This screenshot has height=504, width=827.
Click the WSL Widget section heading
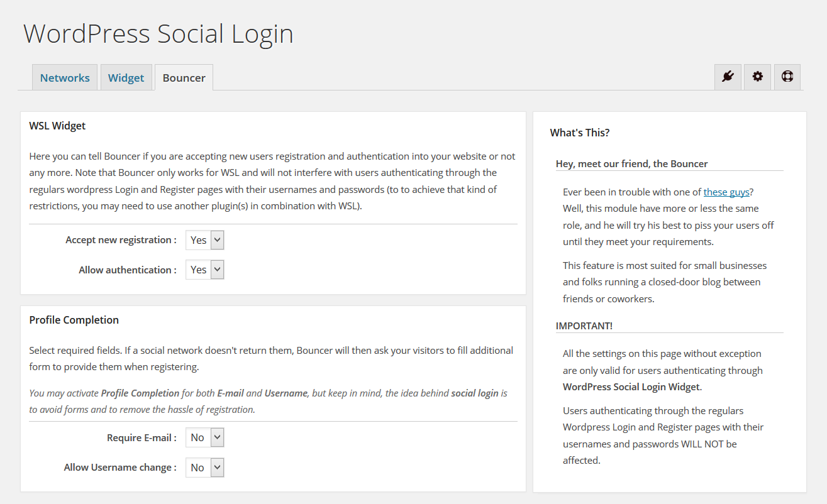click(57, 126)
